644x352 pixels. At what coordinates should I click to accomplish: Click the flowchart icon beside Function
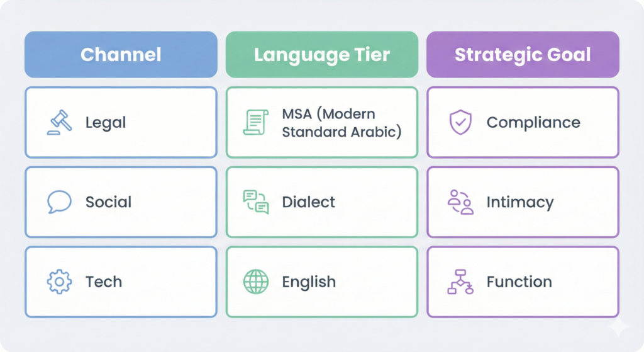460,281
